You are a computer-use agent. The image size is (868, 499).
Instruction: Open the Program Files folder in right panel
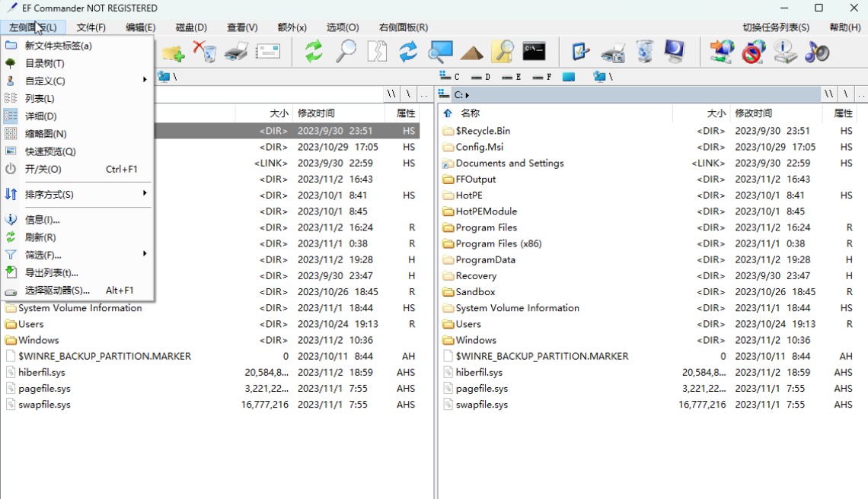coord(486,227)
